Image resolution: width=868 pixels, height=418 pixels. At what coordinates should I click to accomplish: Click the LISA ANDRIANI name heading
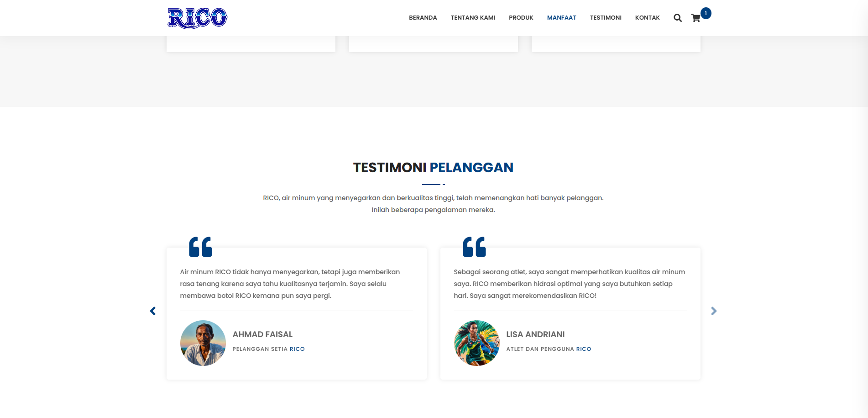coord(535,334)
